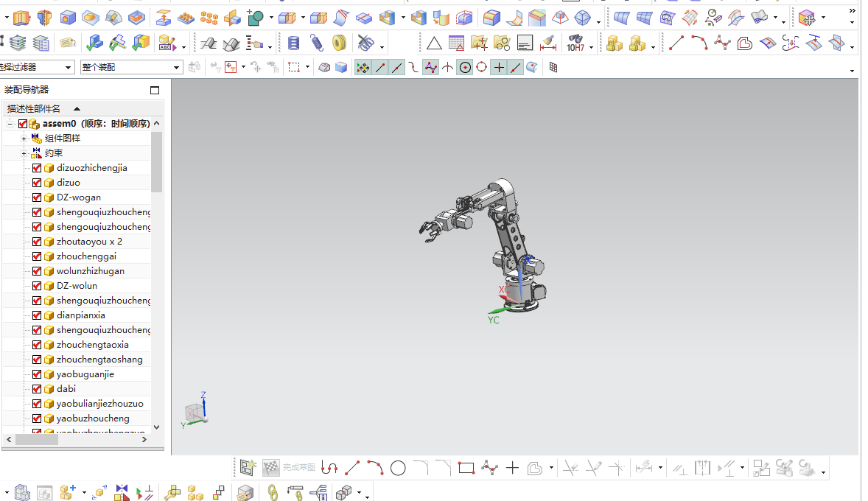This screenshot has width=868, height=501.
Task: Uncheck the DZ-wogan component checkbox
Action: coord(37,197)
